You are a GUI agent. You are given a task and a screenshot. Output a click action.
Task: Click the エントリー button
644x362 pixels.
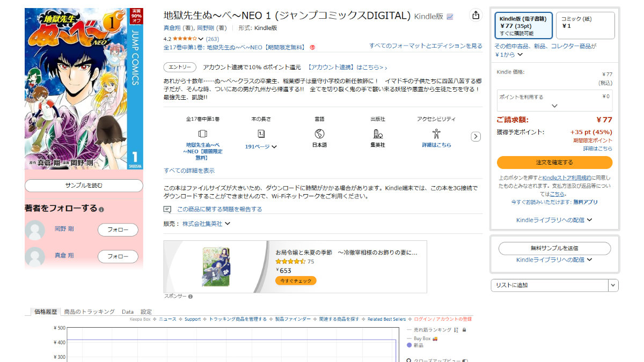pyautogui.click(x=179, y=68)
